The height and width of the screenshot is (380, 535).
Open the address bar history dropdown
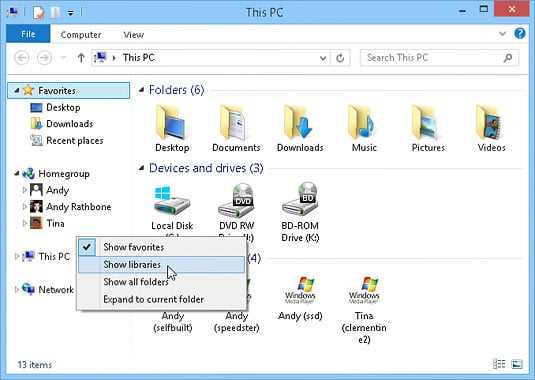pyautogui.click(x=323, y=58)
